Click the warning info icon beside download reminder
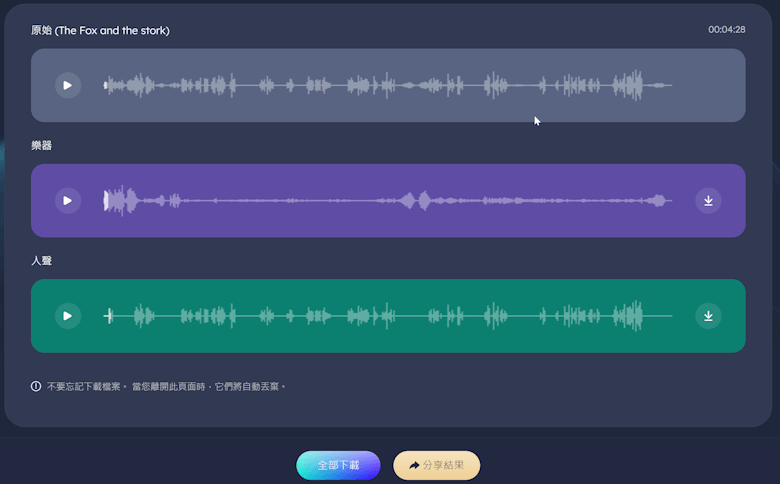The height and width of the screenshot is (484, 780). [36, 386]
